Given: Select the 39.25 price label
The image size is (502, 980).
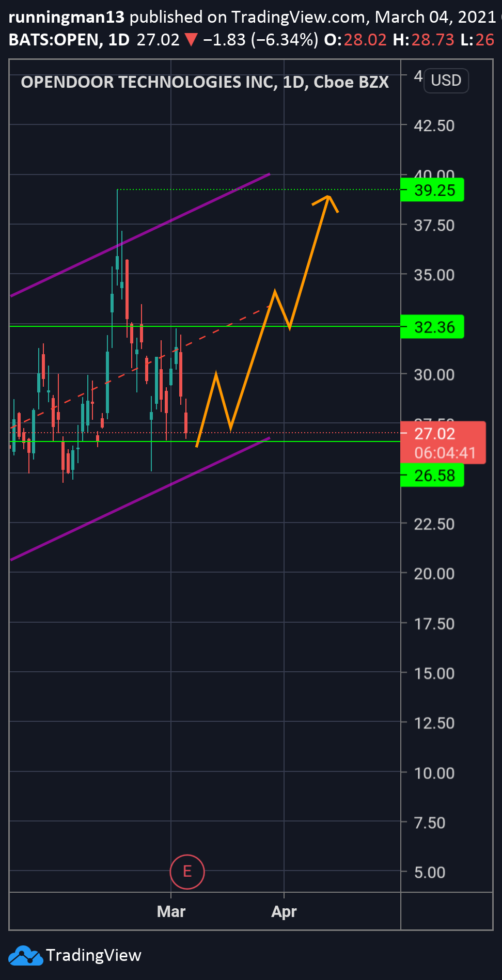Looking at the screenshot, I should click(x=432, y=190).
